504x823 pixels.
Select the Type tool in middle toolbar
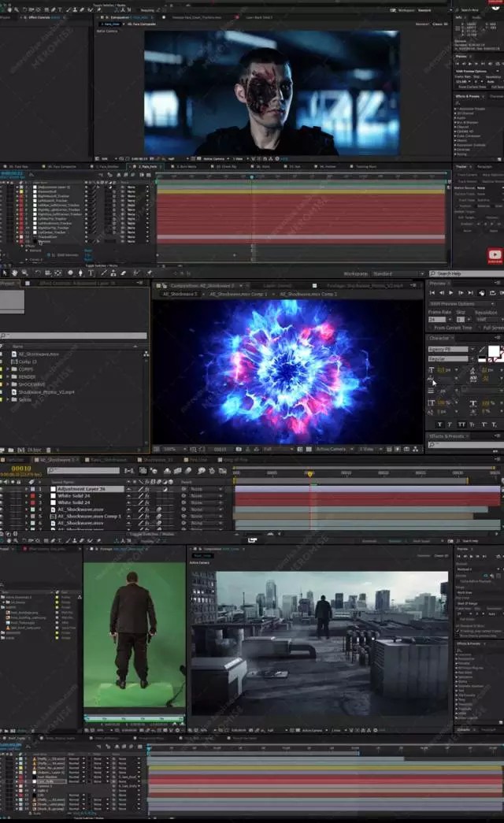click(x=91, y=273)
